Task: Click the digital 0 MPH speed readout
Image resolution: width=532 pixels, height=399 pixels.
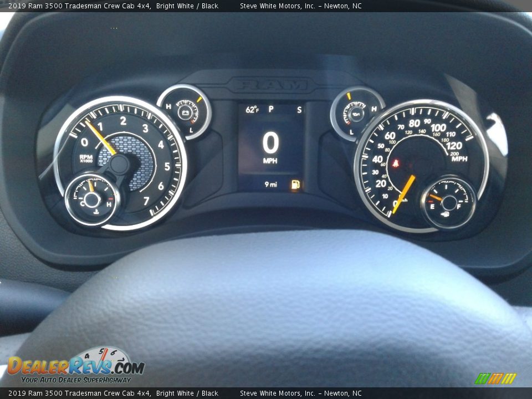Action: 270,146
